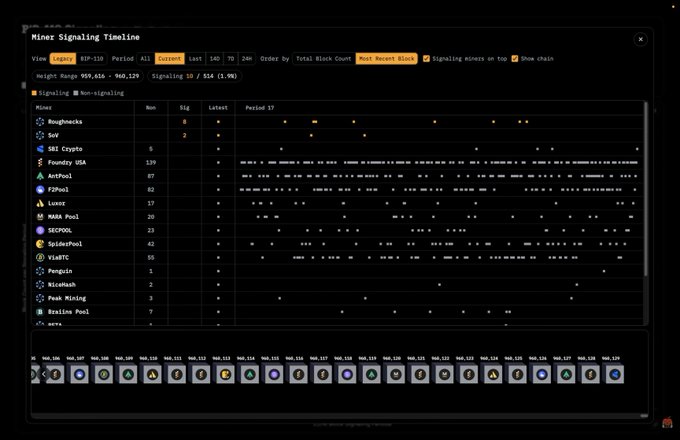Click the Peak Mining miner icon

pyautogui.click(x=40, y=298)
